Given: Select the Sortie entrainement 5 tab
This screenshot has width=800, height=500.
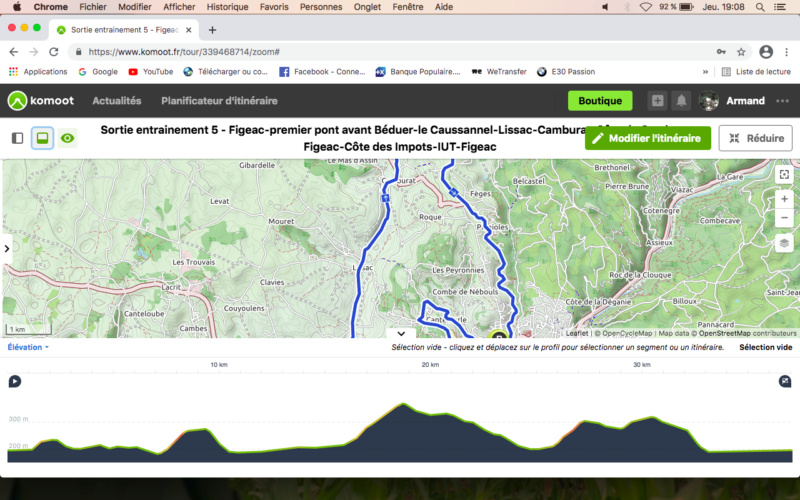Looking at the screenshot, I should click(125, 30).
